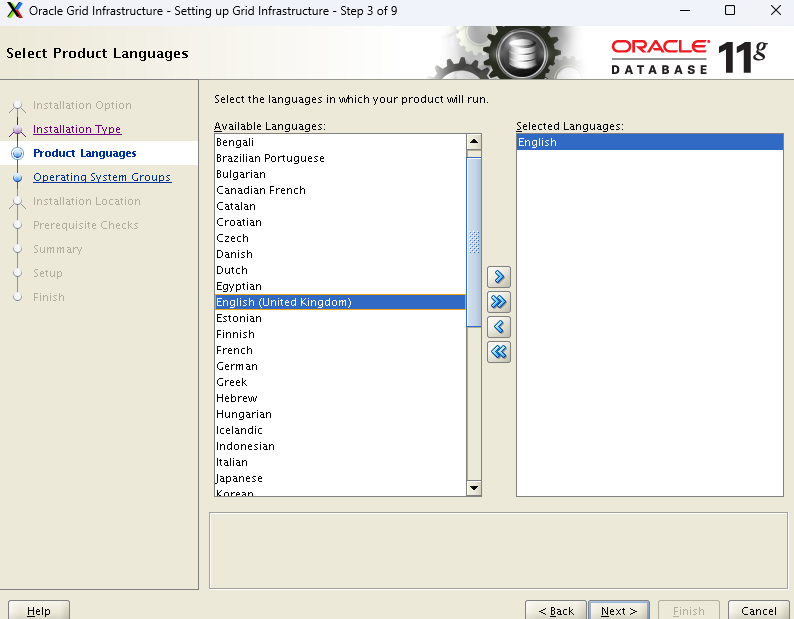Add selected language with single right arrow

pyautogui.click(x=498, y=277)
